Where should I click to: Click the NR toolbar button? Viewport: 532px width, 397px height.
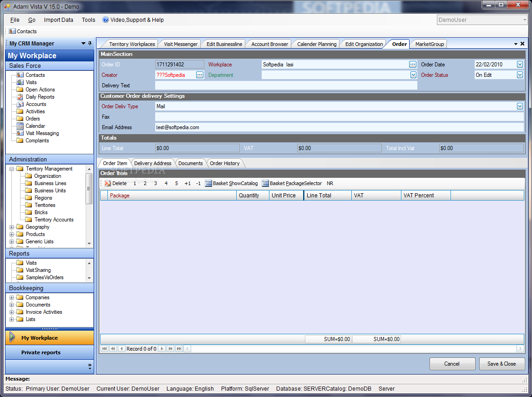tap(330, 183)
